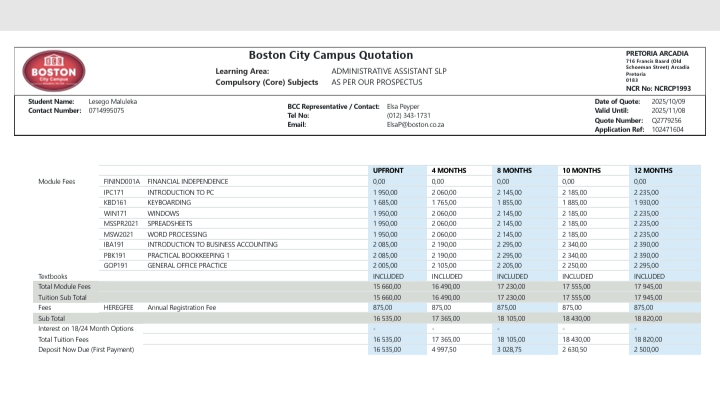
Task: Click the "4 MONTHS" column header
Action: click(449, 170)
